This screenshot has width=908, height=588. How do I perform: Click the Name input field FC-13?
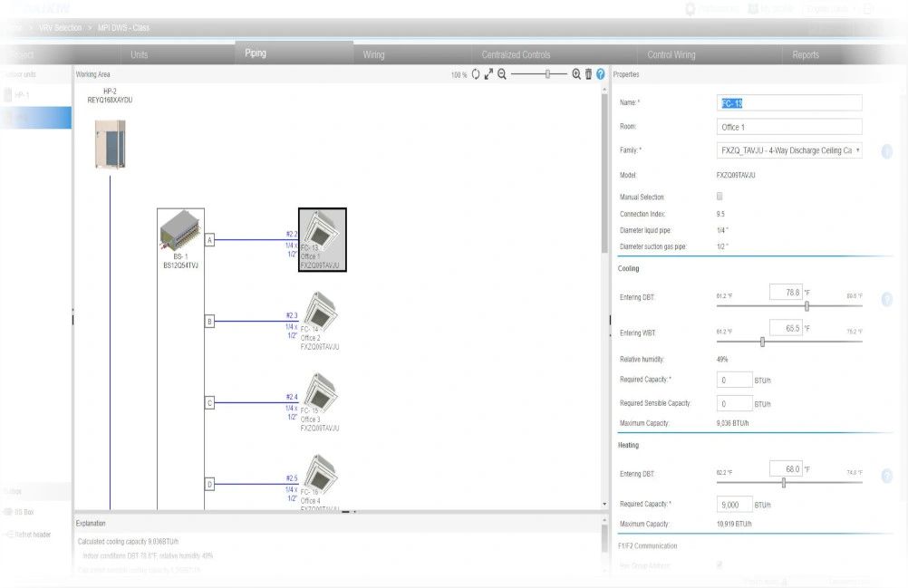789,103
